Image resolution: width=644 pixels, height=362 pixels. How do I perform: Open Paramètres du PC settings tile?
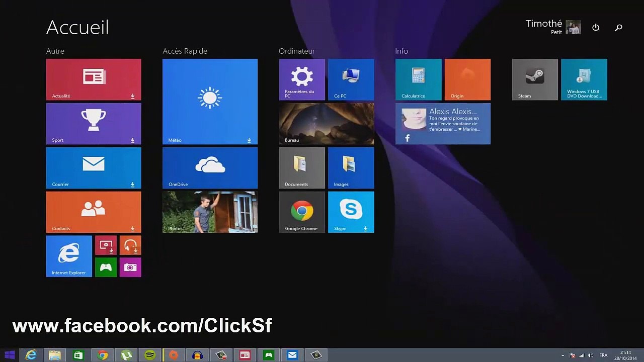(302, 79)
